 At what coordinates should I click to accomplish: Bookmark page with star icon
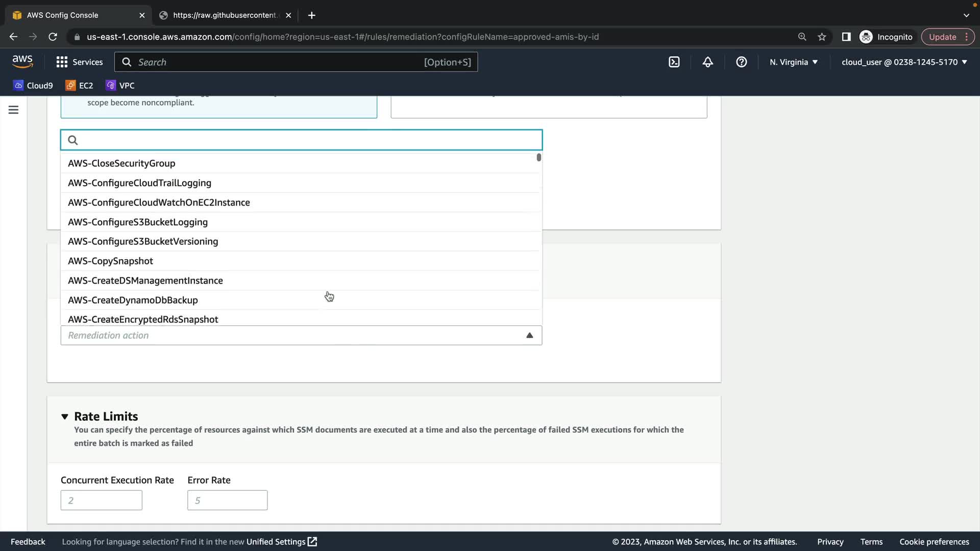click(x=822, y=37)
